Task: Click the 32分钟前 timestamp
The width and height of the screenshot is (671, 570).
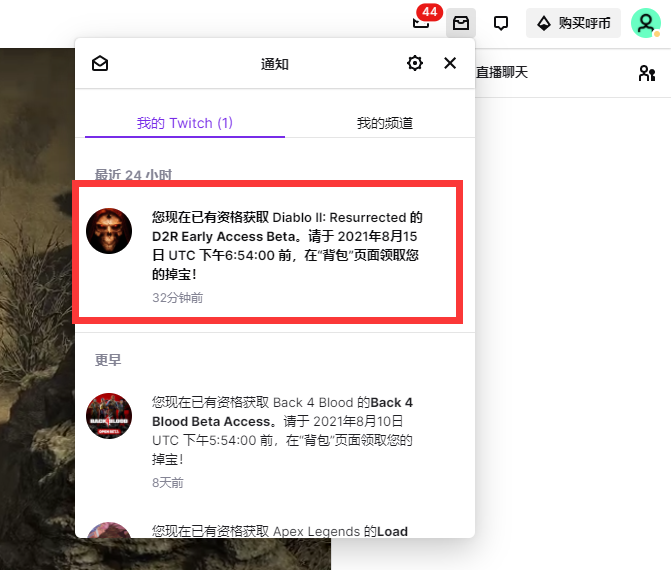Action: [178, 298]
